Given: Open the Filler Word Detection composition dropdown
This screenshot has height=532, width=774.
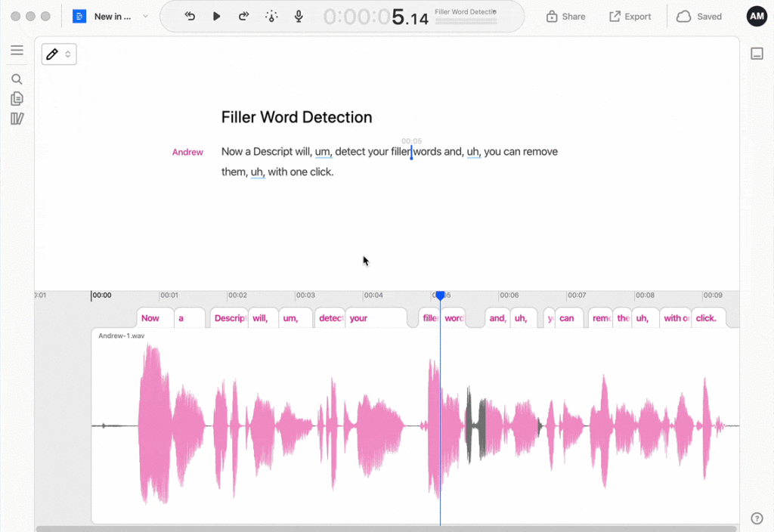Looking at the screenshot, I should coord(466,12).
